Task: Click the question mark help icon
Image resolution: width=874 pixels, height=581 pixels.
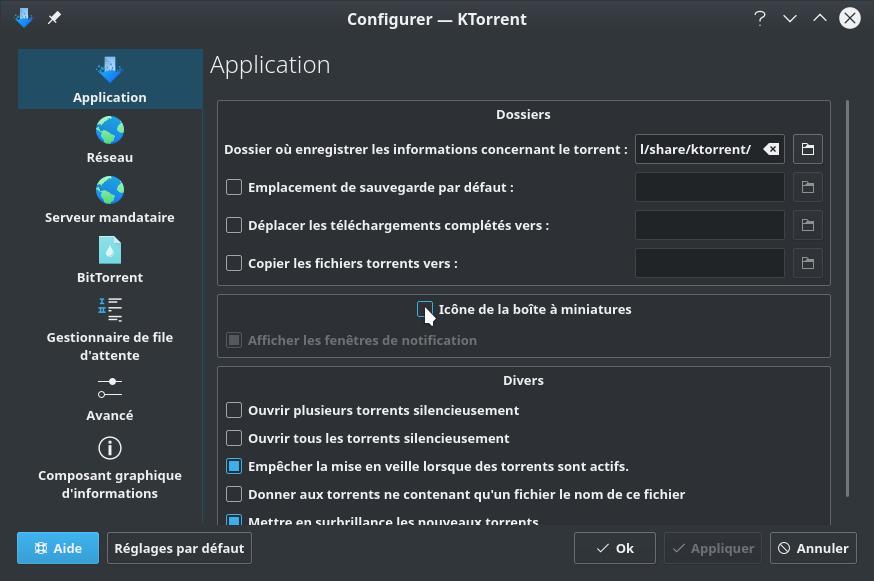Action: (760, 18)
